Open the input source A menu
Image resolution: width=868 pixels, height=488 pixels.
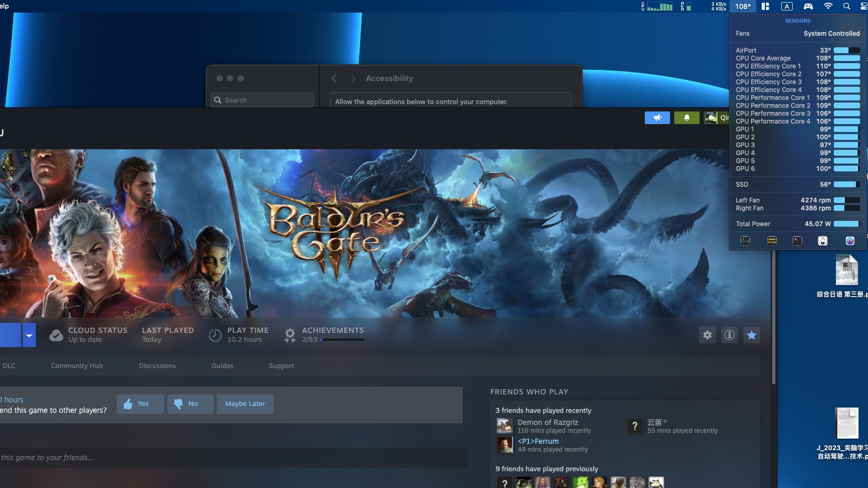pos(786,6)
